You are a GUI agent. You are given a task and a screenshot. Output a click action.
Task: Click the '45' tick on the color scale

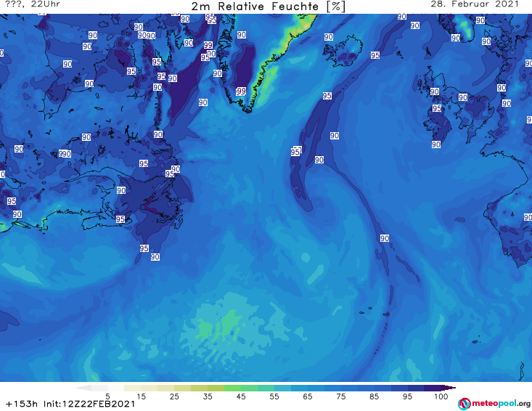click(x=241, y=396)
